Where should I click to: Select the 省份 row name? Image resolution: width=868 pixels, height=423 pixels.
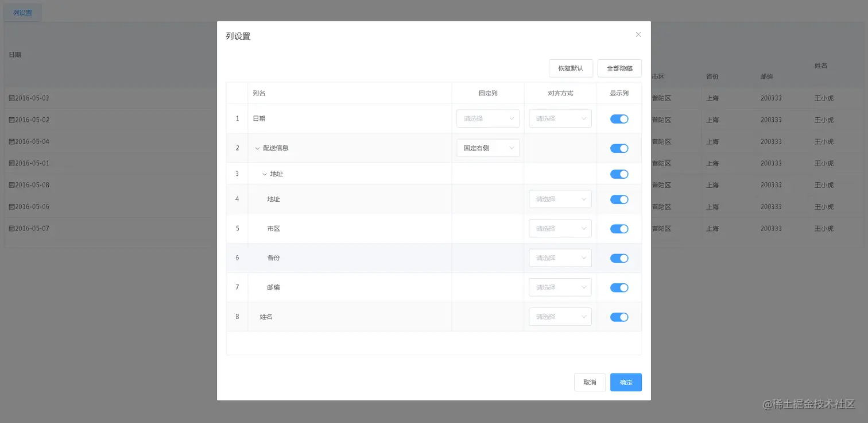(273, 257)
